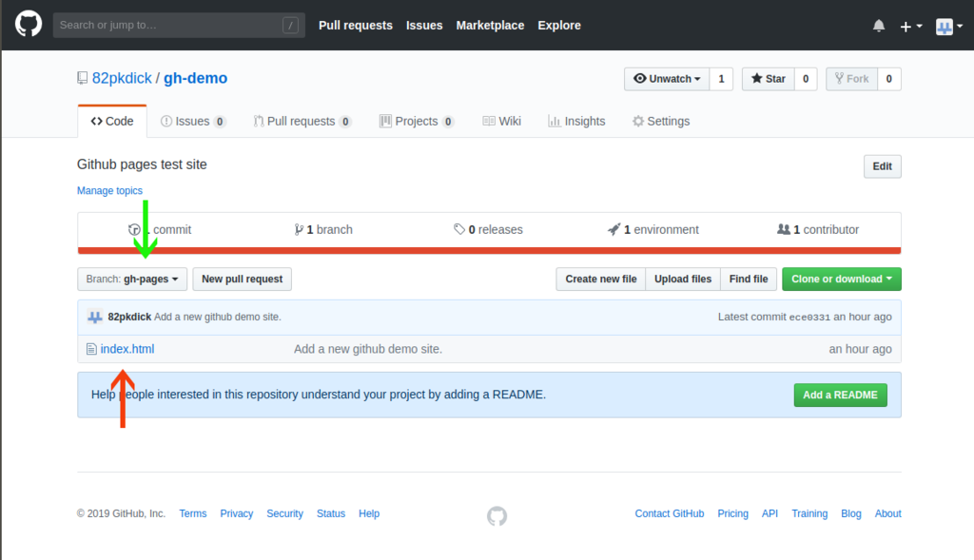The height and width of the screenshot is (560, 974).
Task: Switch to the repository Issues tab
Action: point(193,121)
